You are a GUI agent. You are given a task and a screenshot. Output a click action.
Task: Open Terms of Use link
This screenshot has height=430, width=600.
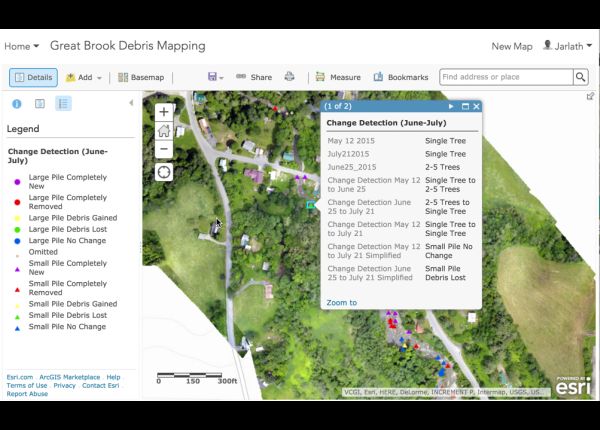tap(27, 386)
